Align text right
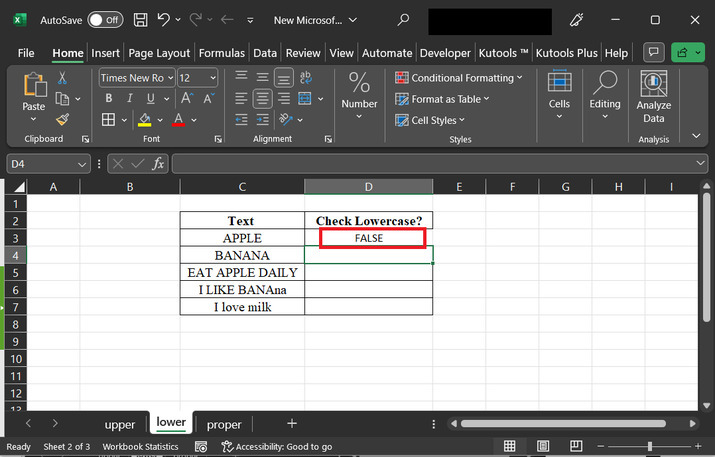This screenshot has height=457, width=715. tap(284, 99)
